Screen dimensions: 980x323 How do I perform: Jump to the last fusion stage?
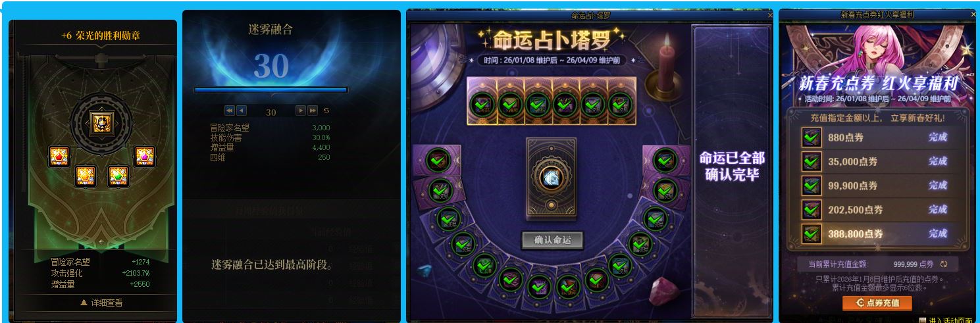tap(313, 111)
